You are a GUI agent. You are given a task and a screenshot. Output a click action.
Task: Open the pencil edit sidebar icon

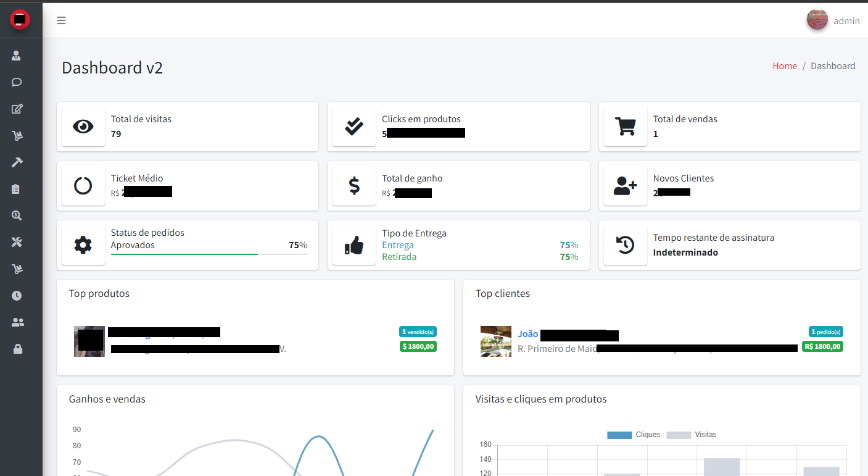point(17,109)
